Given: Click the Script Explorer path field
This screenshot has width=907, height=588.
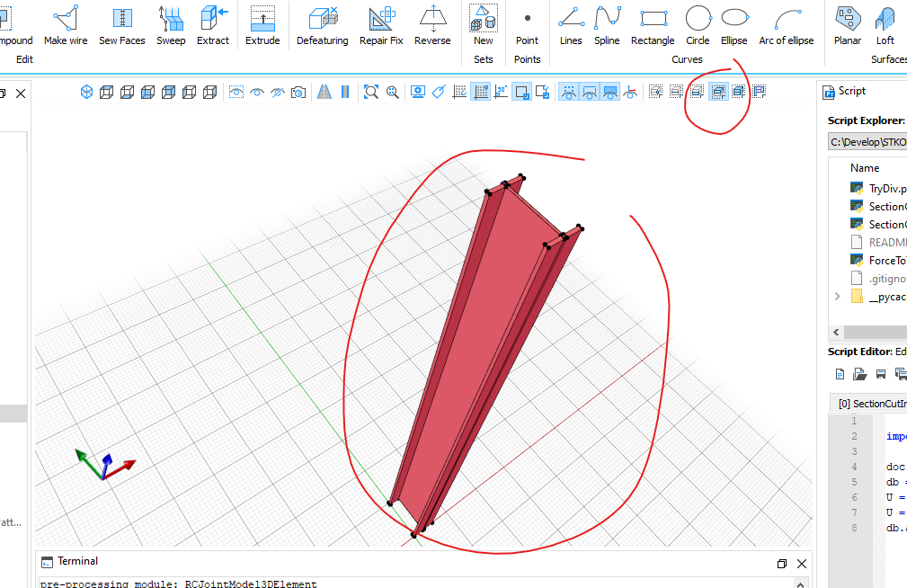Looking at the screenshot, I should pyautogui.click(x=867, y=142).
